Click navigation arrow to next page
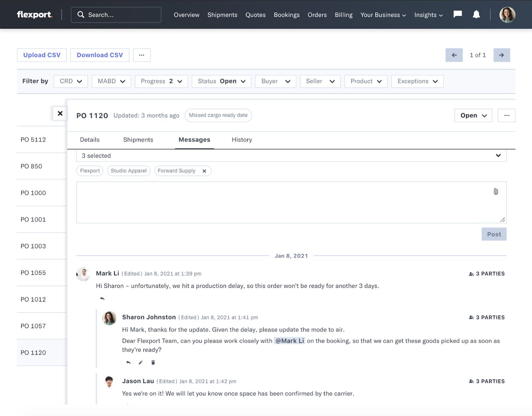532x416 pixels. click(502, 55)
